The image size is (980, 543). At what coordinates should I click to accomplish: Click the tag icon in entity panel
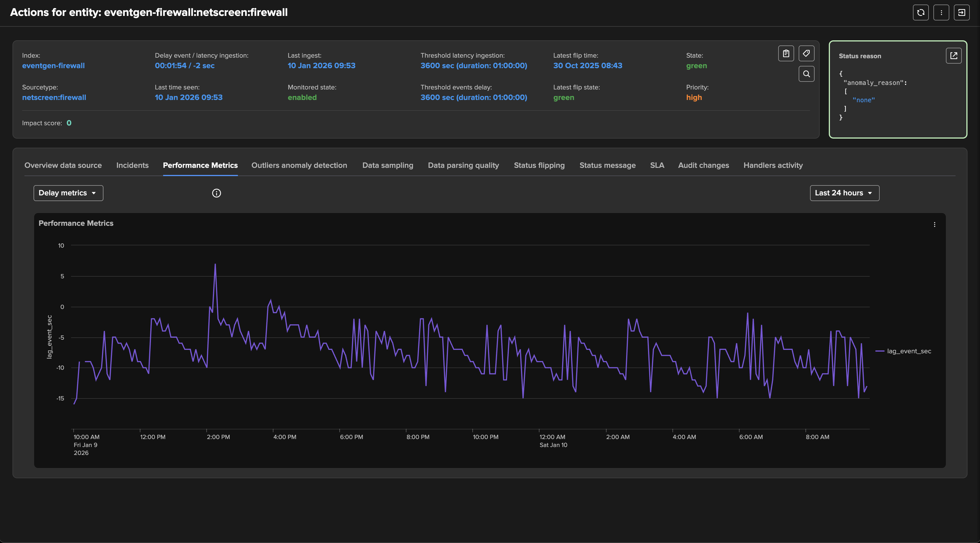[x=806, y=54]
